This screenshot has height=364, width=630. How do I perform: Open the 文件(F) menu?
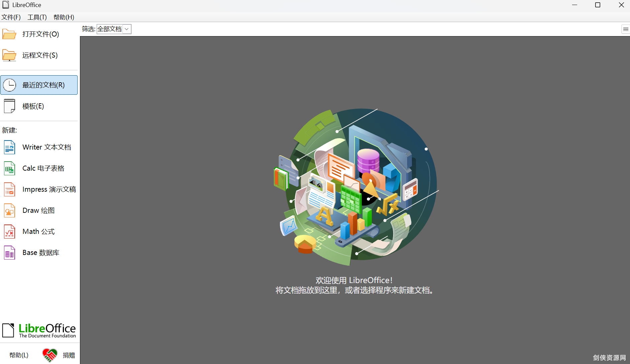(11, 17)
